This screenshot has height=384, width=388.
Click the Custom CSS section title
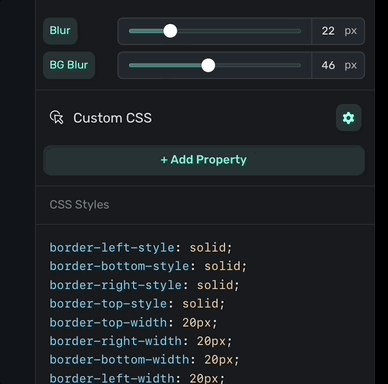112,118
